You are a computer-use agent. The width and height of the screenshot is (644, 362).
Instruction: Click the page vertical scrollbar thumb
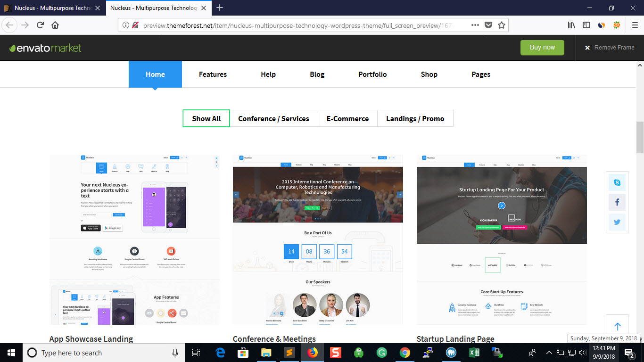pos(640,137)
